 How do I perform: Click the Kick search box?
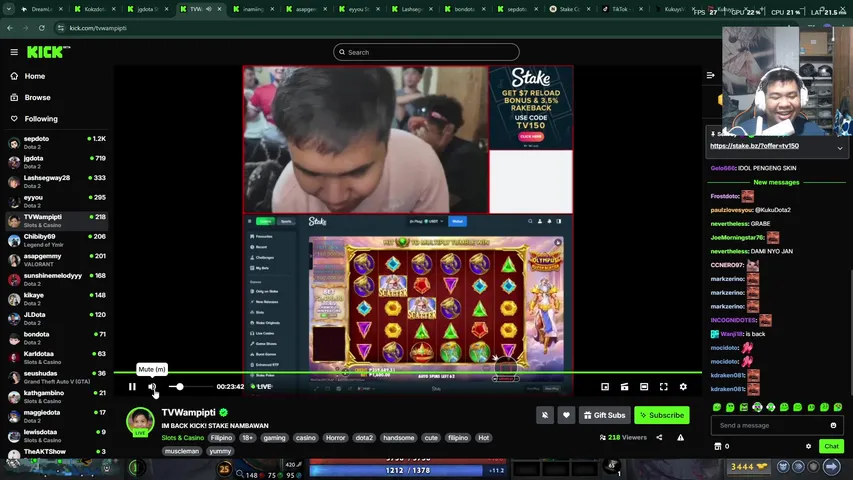[426, 52]
